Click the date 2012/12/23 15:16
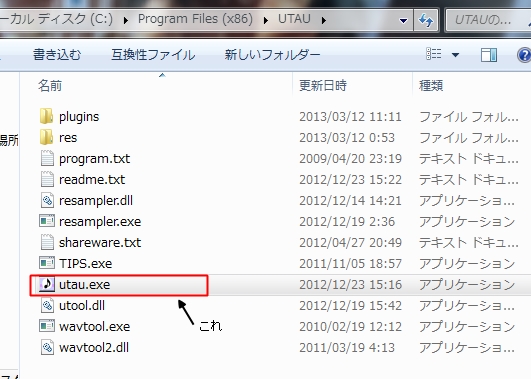This screenshot has height=379, width=531. (351, 285)
